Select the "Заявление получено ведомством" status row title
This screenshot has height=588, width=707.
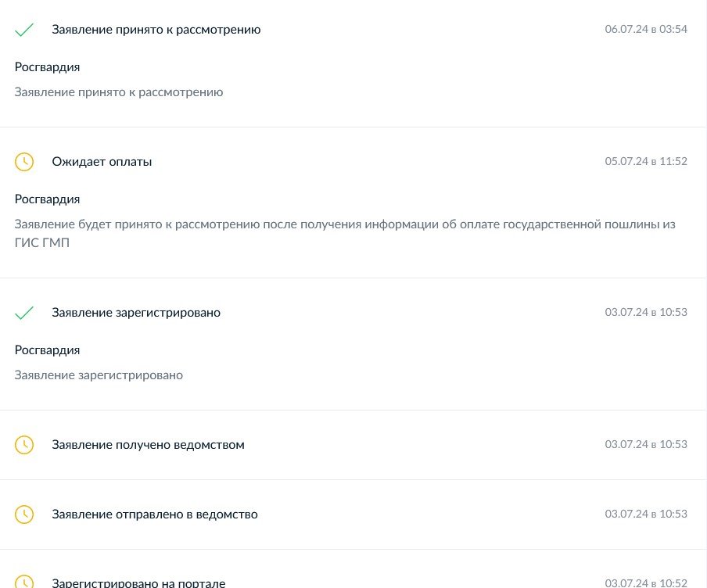[148, 445]
